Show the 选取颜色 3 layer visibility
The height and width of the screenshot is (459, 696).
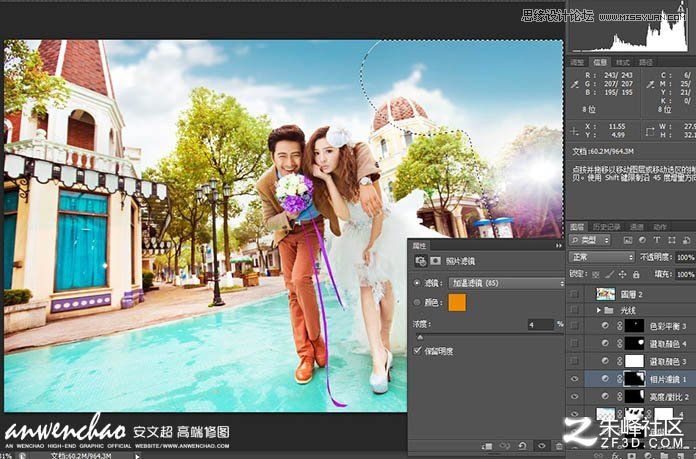(574, 361)
